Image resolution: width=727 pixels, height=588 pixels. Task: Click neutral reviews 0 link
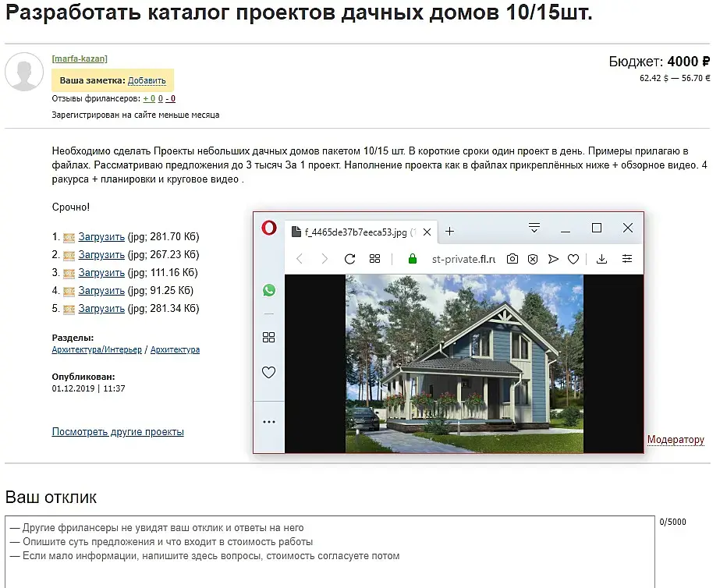(161, 99)
